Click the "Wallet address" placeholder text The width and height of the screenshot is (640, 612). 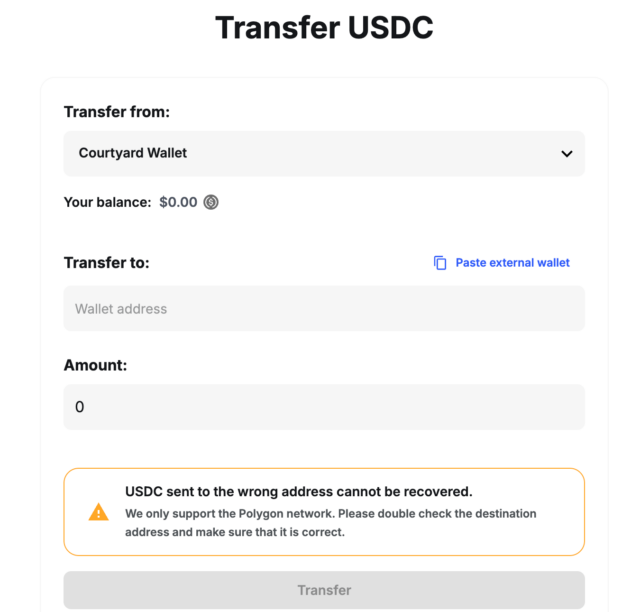121,309
